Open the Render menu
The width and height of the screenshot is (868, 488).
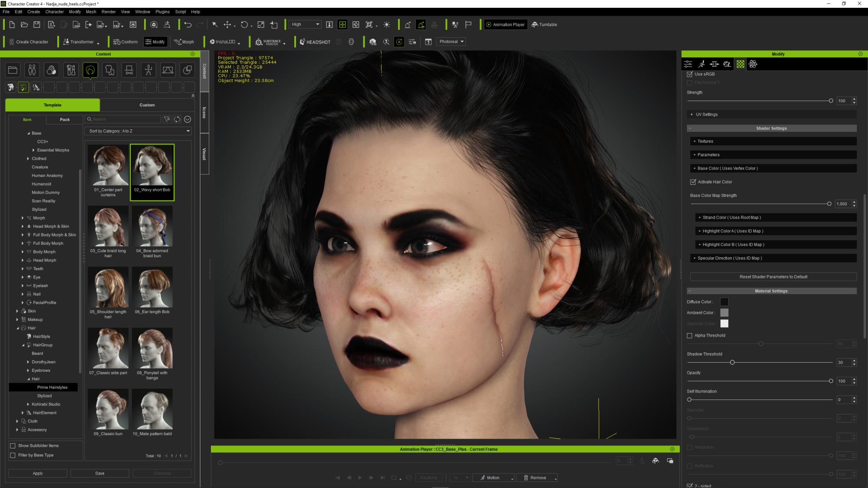pos(108,12)
